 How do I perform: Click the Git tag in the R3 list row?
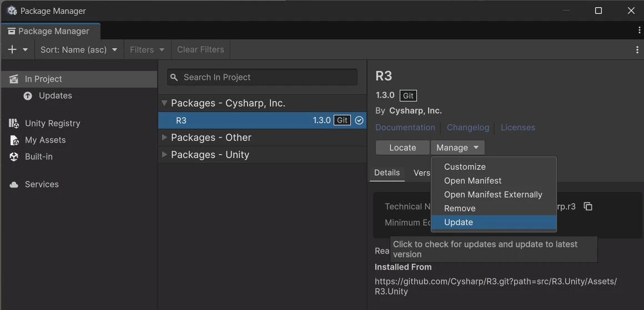coord(342,120)
